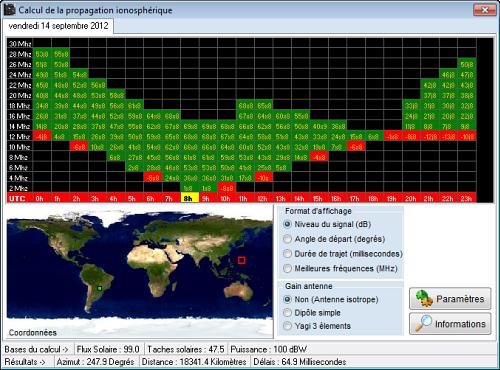The width and height of the screenshot is (500, 370).
Task: Open the vendredi 14 septembre 2012 tab
Action: point(58,26)
